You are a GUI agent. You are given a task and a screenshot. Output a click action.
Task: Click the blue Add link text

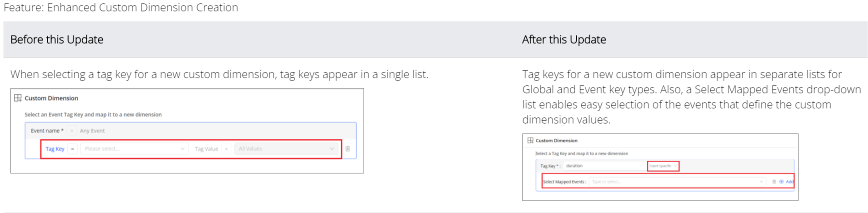[x=790, y=182]
